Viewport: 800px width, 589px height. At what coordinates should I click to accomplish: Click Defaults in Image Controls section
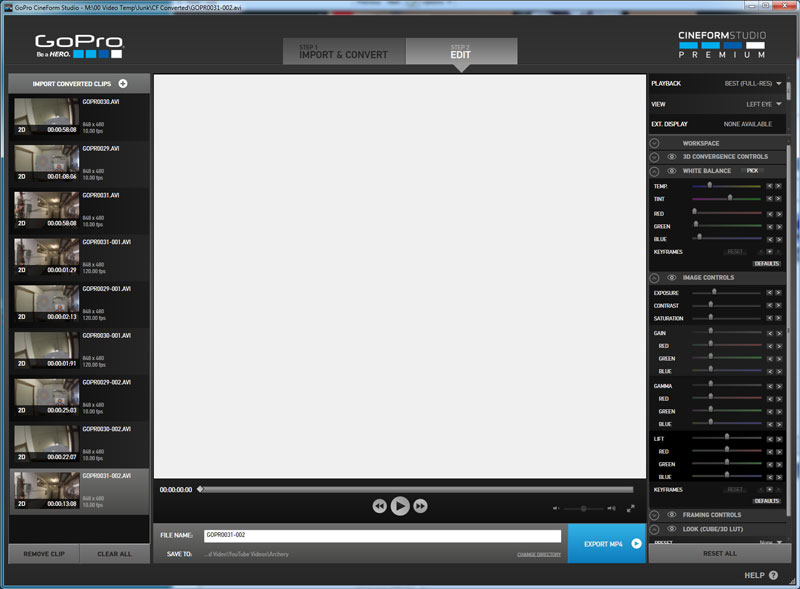tap(766, 501)
